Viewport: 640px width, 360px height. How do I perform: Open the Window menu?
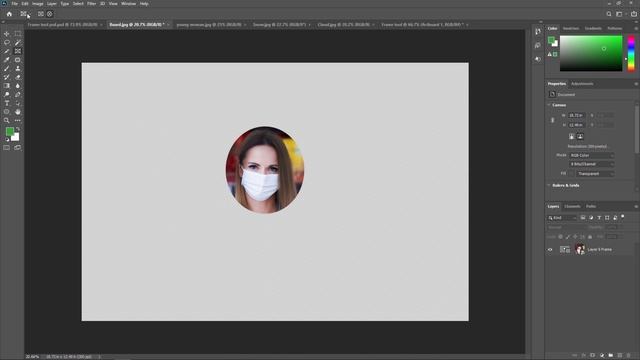click(129, 4)
